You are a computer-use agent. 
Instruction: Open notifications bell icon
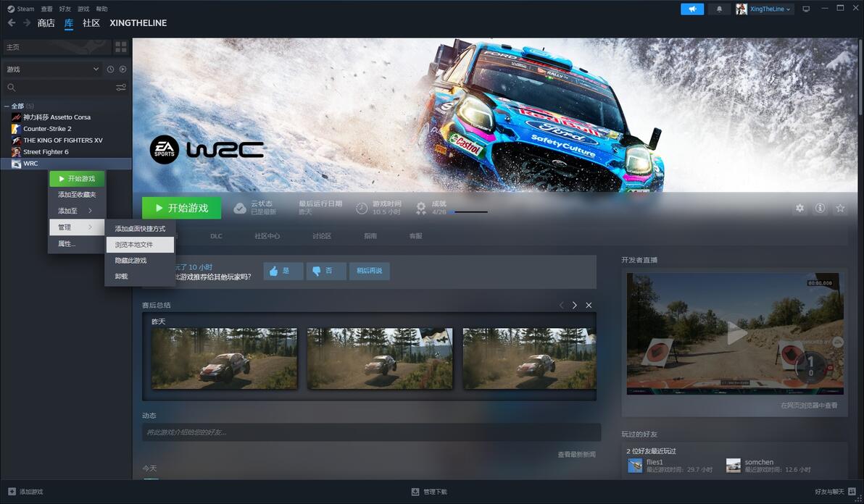[x=719, y=9]
